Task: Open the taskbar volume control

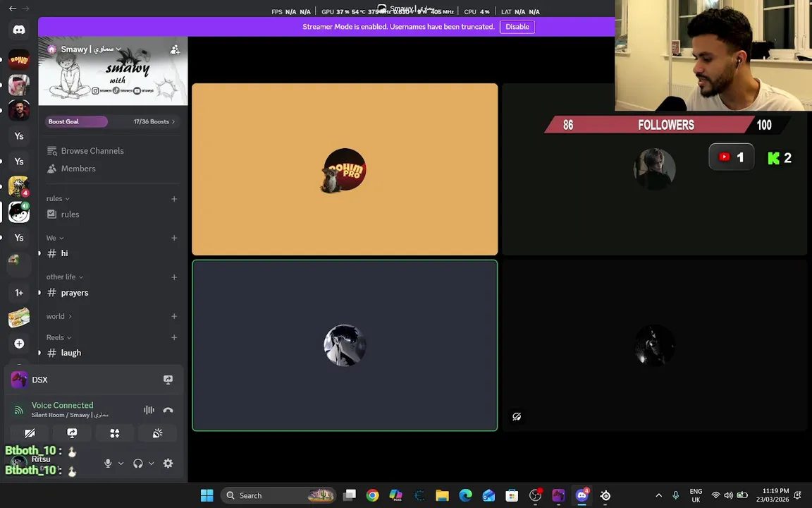Action: 729,495
